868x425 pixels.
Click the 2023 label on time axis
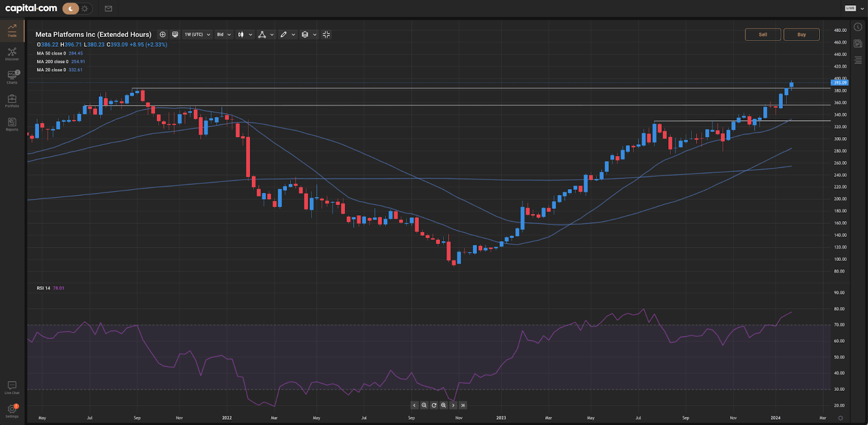click(501, 418)
